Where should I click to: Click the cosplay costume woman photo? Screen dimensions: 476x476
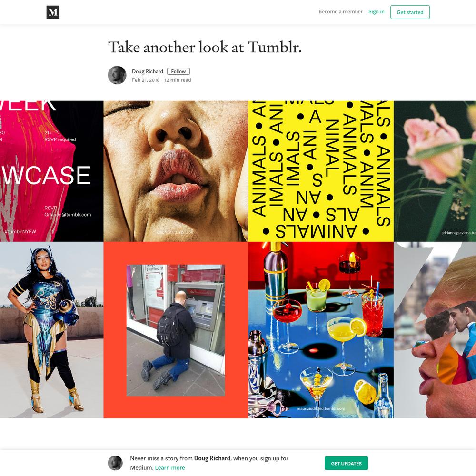[51, 330]
